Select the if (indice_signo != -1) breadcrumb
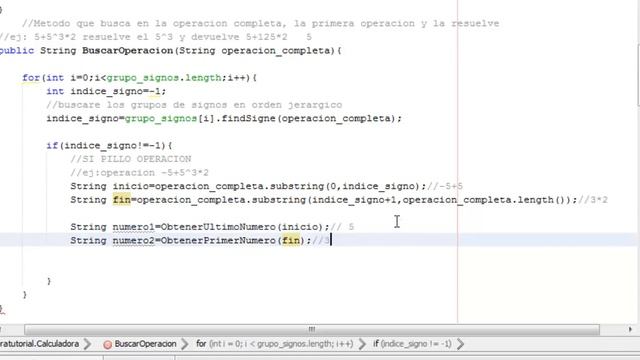The width and height of the screenshot is (640, 360). [412, 344]
